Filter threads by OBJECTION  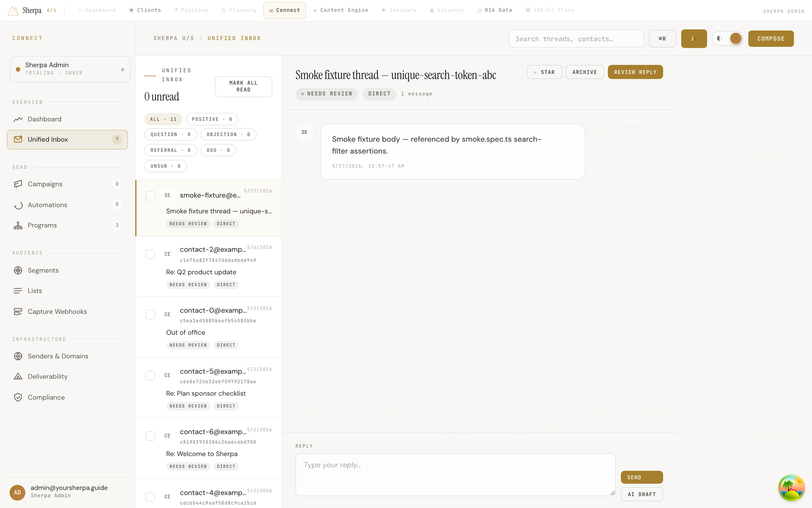pos(228,134)
